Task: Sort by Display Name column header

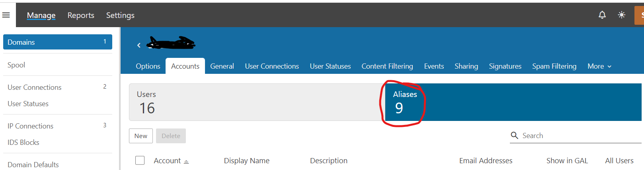Action: (246, 160)
